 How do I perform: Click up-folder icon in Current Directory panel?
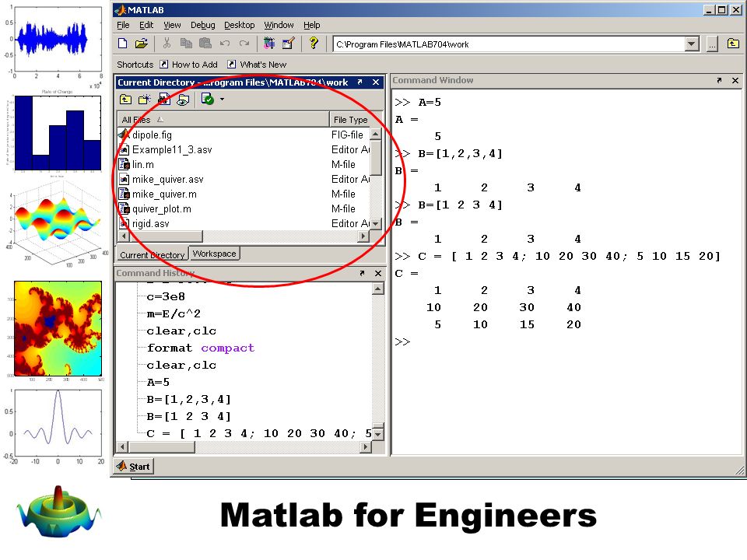tap(126, 99)
